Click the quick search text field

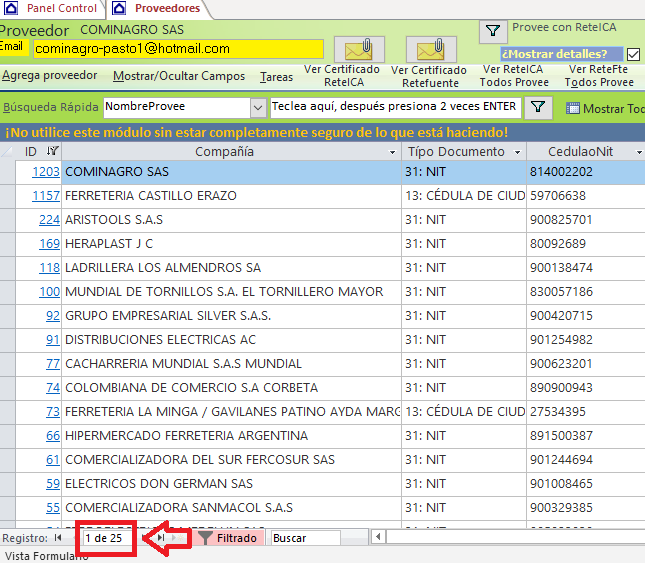click(x=394, y=107)
